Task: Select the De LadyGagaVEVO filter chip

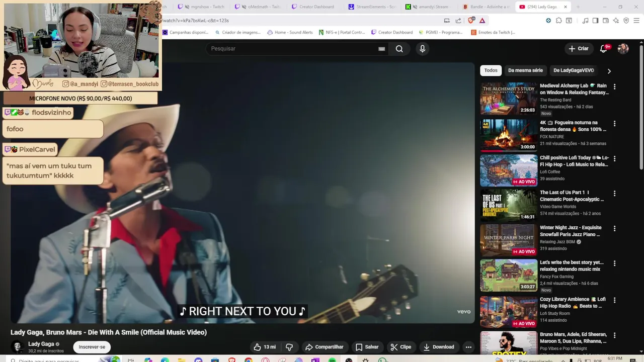Action: [x=574, y=70]
